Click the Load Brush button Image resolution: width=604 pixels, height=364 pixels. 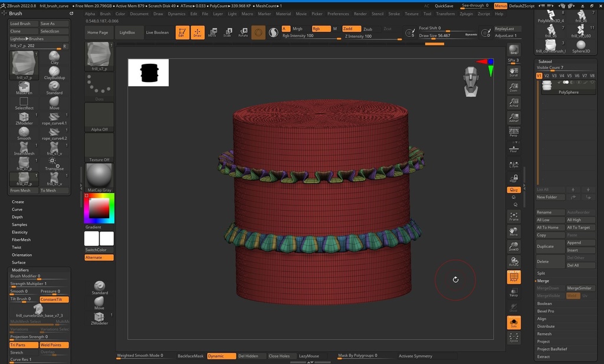click(x=20, y=24)
